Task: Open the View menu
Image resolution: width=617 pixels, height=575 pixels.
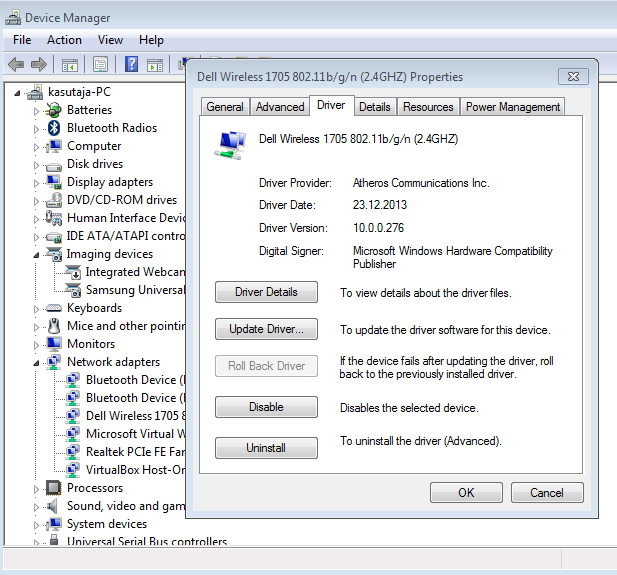Action: (110, 40)
